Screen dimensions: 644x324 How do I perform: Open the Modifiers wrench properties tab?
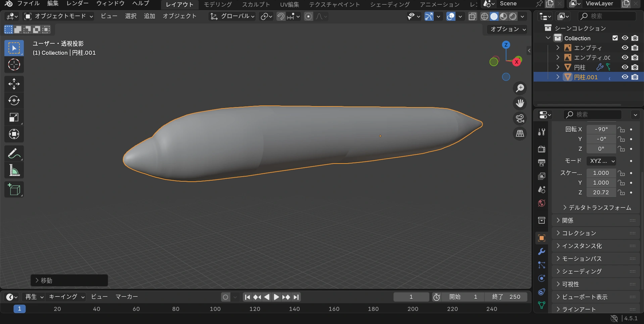pos(541,251)
